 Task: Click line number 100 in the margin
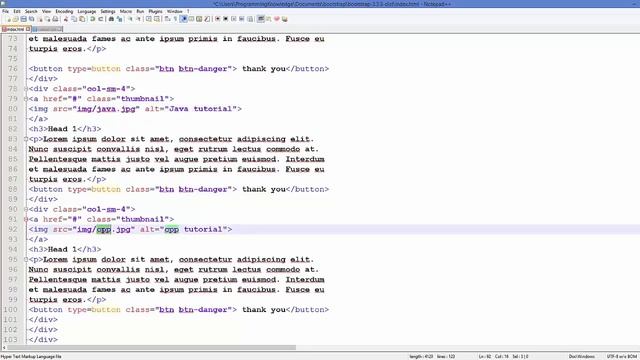(11, 309)
